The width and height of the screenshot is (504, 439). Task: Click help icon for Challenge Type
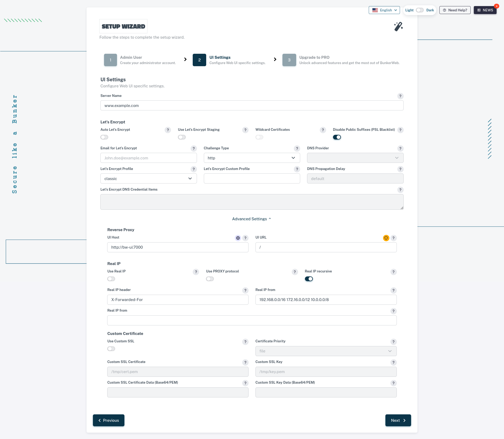click(297, 149)
